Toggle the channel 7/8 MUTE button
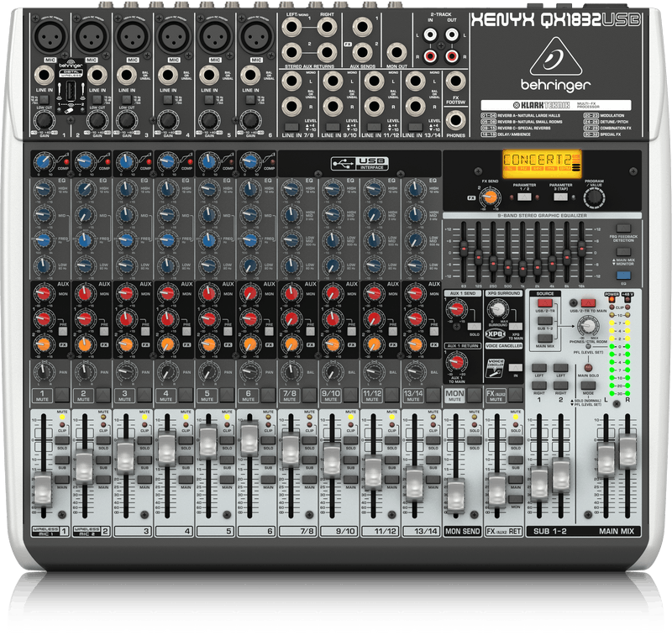Screen dimensions: 672x641 click(x=309, y=395)
